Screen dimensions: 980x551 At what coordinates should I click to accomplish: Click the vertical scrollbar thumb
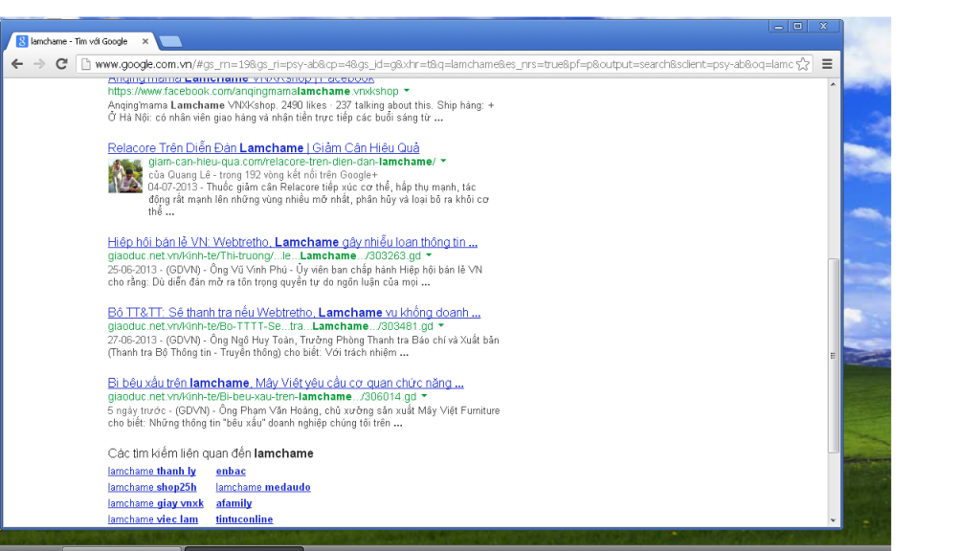click(834, 356)
